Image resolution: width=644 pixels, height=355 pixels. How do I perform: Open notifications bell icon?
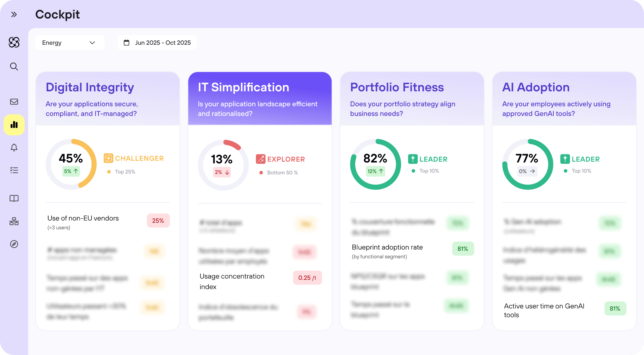click(14, 147)
